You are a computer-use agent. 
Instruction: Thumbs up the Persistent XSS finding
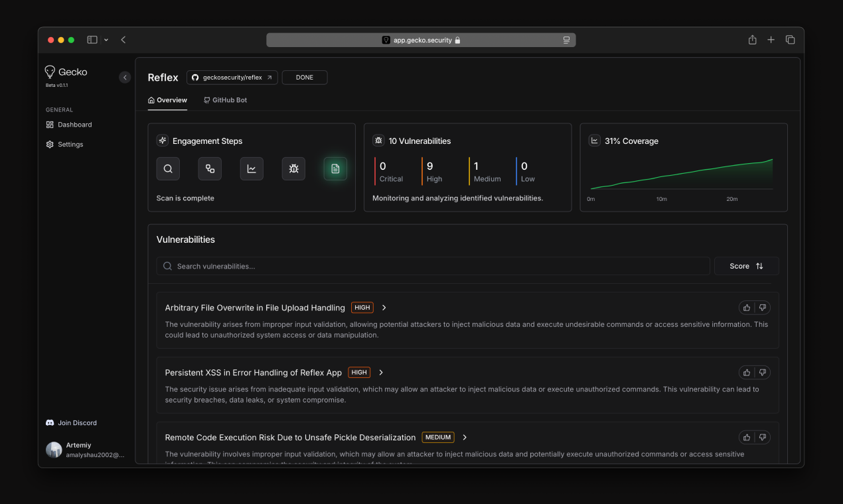747,373
